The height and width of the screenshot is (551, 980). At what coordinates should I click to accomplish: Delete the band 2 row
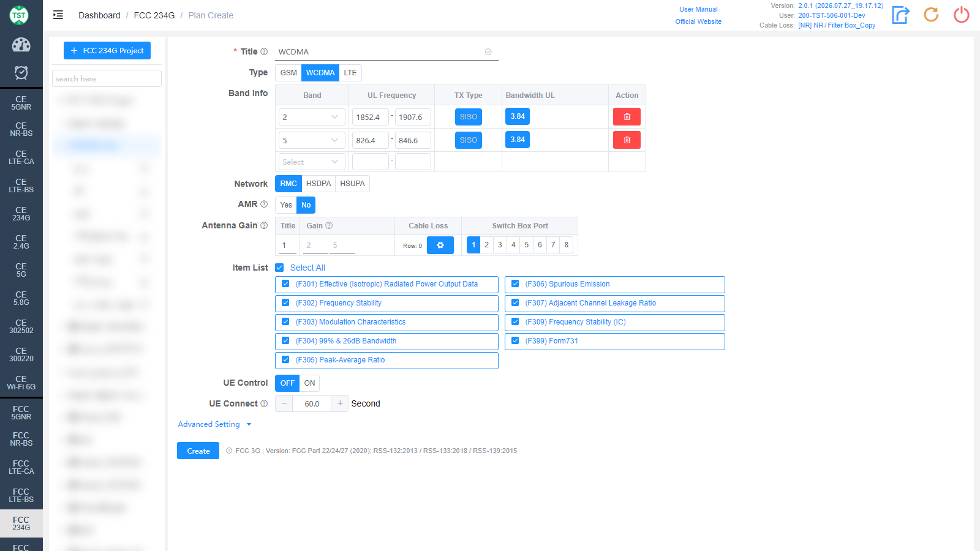(627, 117)
